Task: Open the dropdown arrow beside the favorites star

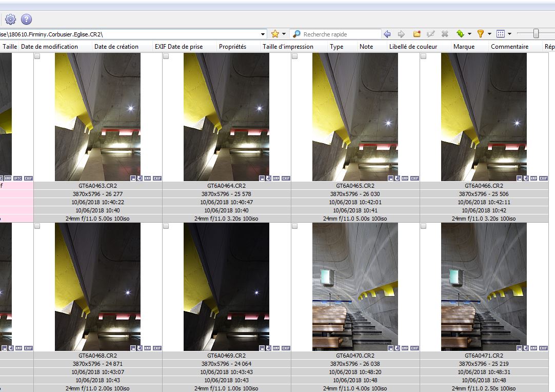Action: point(284,34)
